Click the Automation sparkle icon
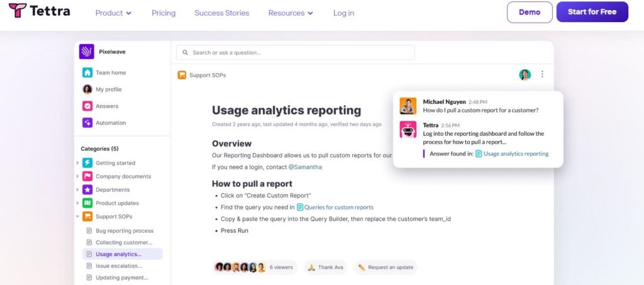The height and width of the screenshot is (285, 644). pos(87,123)
